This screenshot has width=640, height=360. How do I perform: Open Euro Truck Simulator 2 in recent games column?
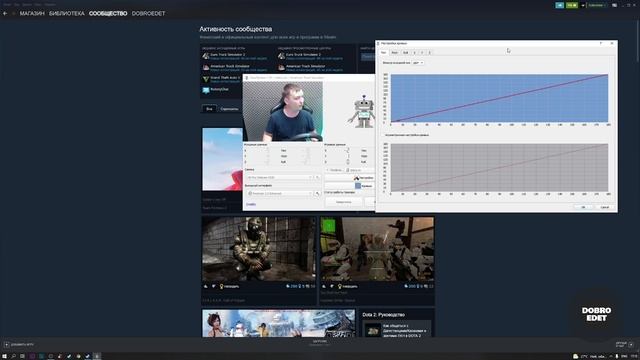[228, 54]
